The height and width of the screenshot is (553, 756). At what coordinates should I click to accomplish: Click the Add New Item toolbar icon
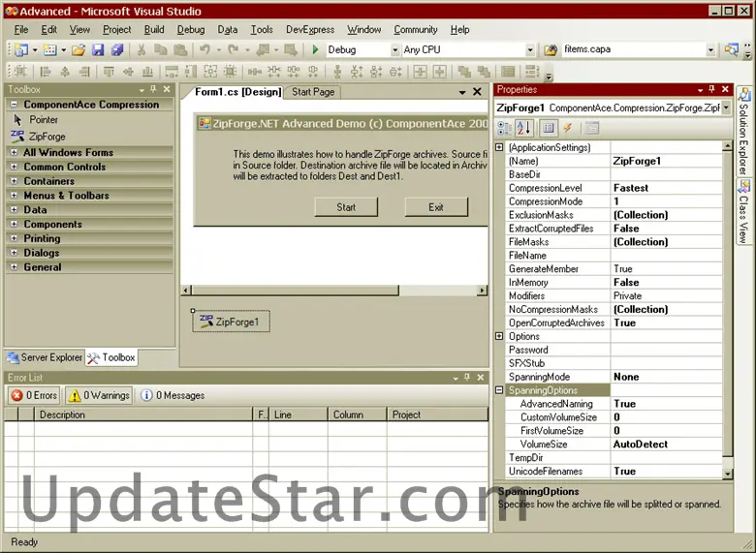pos(49,49)
